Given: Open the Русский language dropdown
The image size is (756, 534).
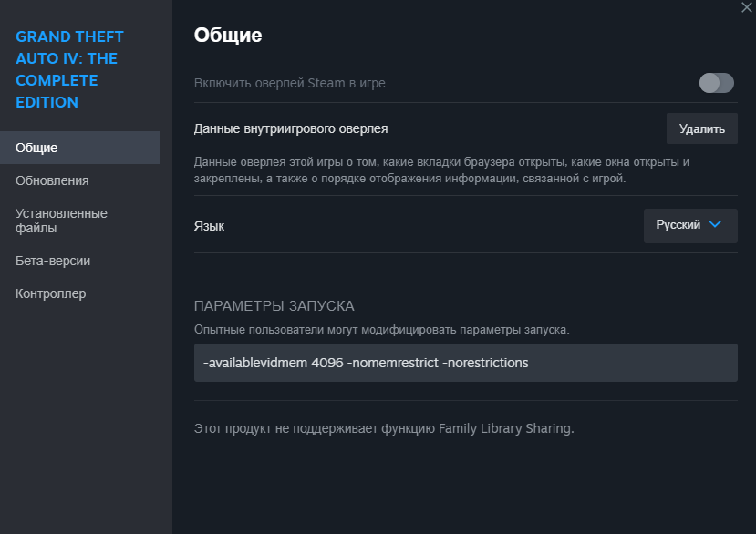Looking at the screenshot, I should [689, 225].
